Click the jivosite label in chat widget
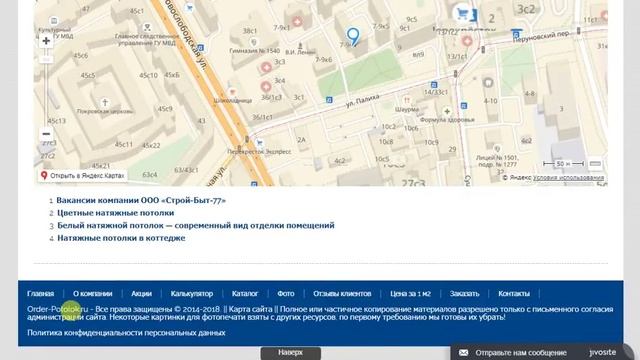Image resolution: width=640 pixels, height=360 pixels. [602, 352]
